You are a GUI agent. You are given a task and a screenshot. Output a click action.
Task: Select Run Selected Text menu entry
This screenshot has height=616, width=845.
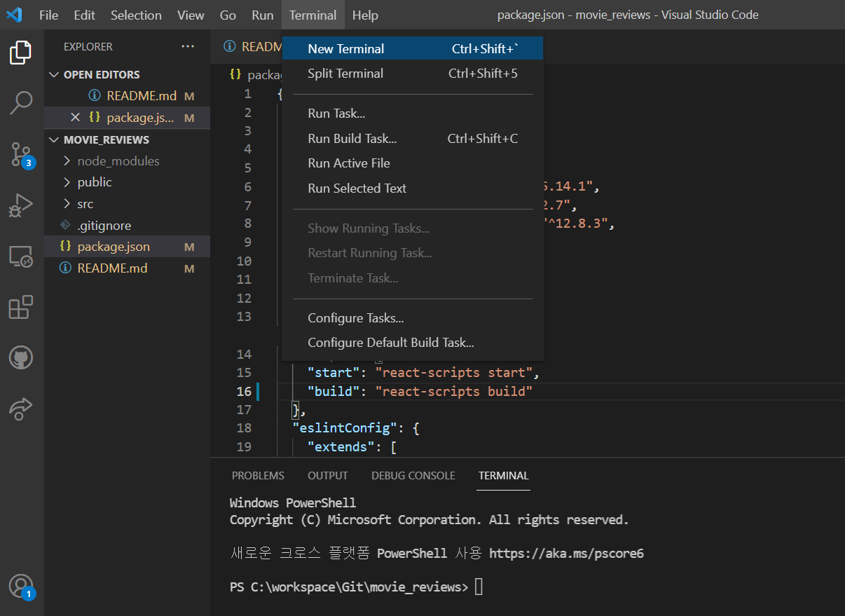pos(413,189)
